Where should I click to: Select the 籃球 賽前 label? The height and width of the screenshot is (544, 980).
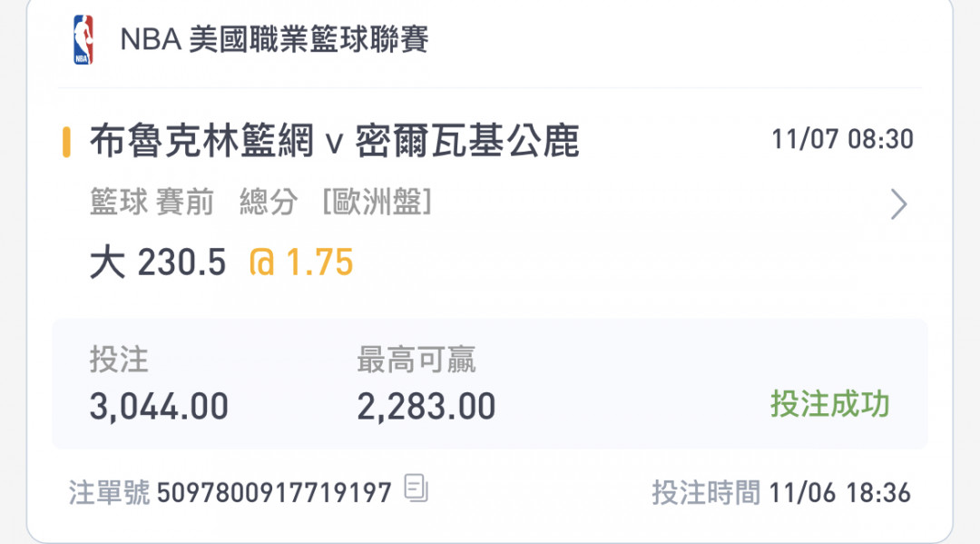pyautogui.click(x=152, y=202)
